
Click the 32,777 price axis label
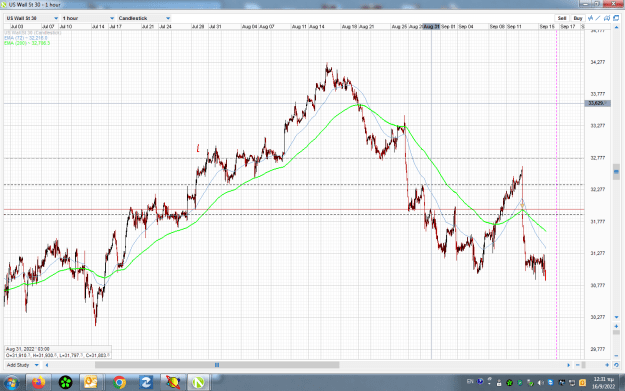coord(597,158)
